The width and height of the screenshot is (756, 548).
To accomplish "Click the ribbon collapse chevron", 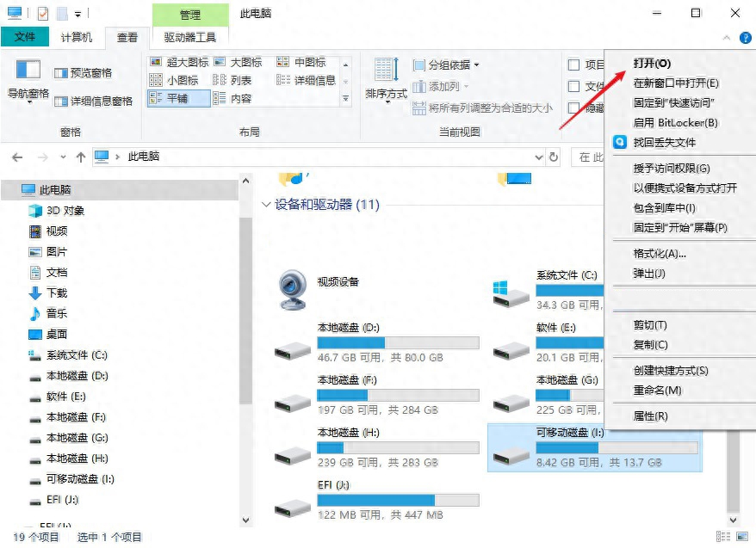I will tap(727, 39).
